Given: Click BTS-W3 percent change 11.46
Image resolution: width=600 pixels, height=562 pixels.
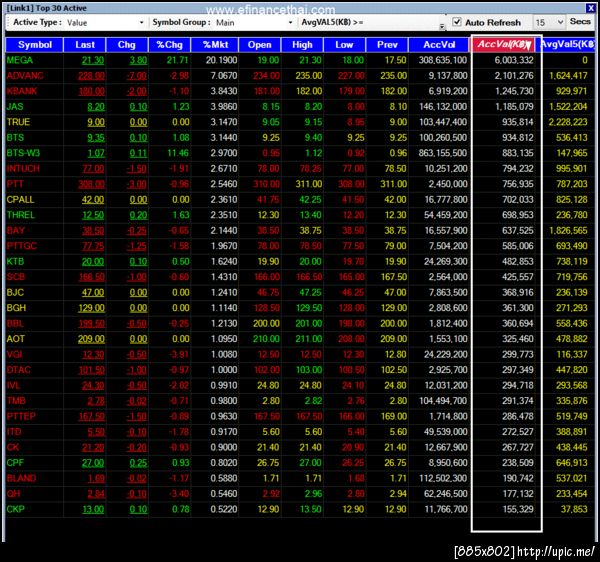Looking at the screenshot, I should click(178, 153).
